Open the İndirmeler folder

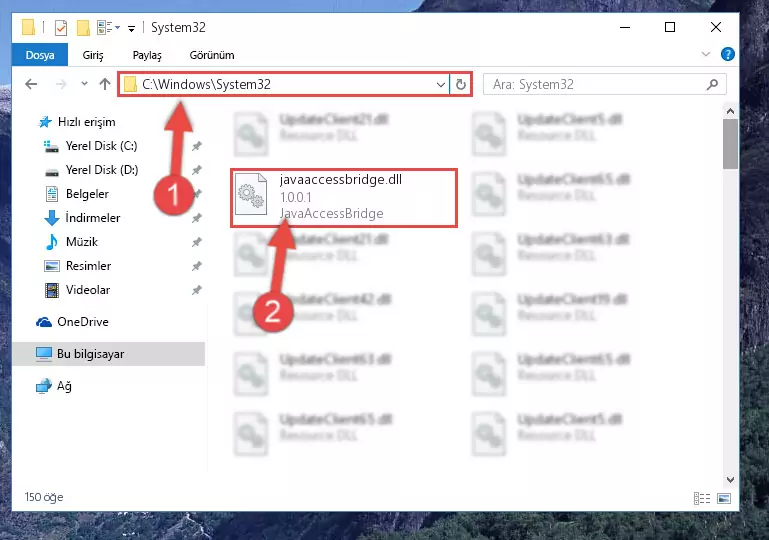(93, 218)
